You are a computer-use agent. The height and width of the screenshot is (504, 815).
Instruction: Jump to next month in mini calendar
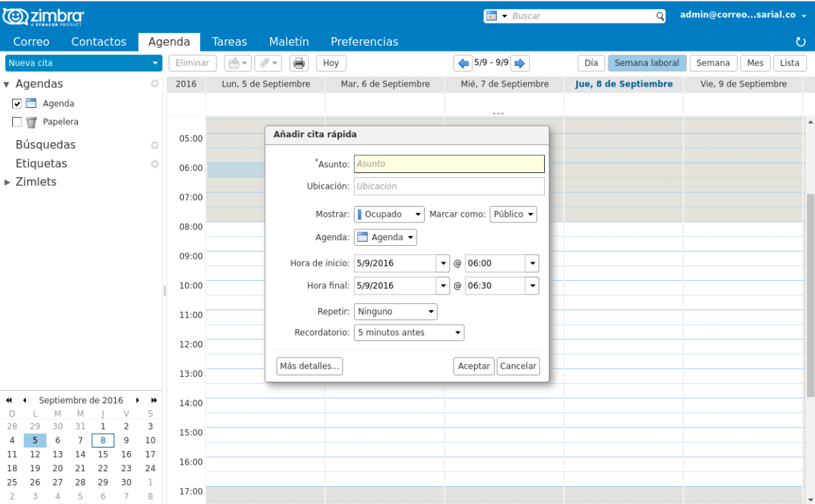[138, 400]
